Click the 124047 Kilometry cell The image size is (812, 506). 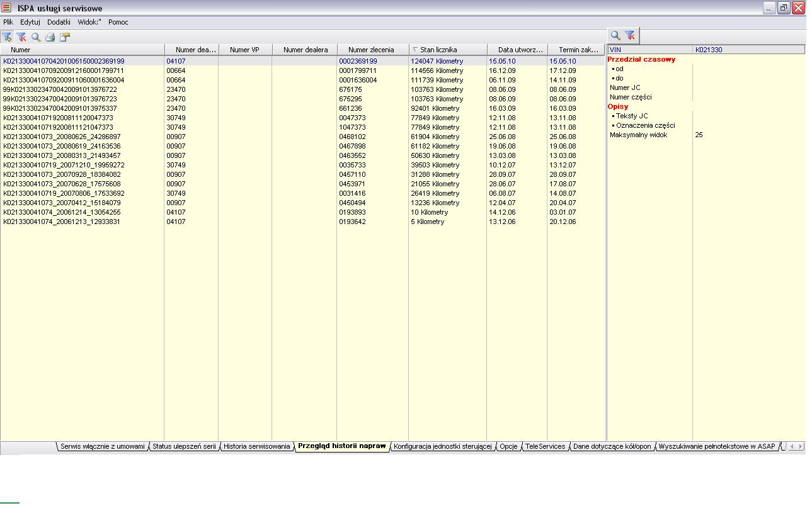point(448,61)
